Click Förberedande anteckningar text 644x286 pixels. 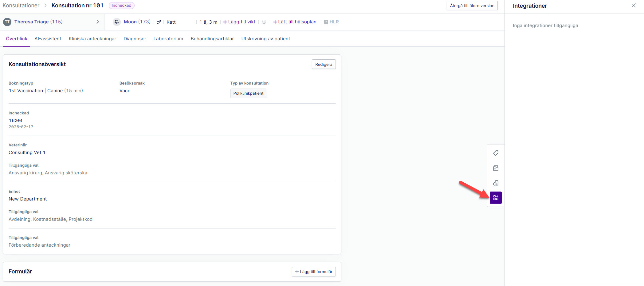coord(40,245)
